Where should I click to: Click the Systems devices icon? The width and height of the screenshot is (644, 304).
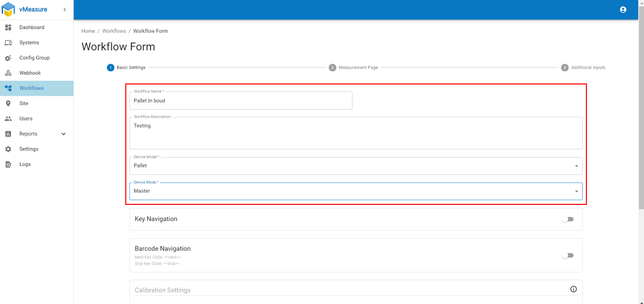click(8, 42)
